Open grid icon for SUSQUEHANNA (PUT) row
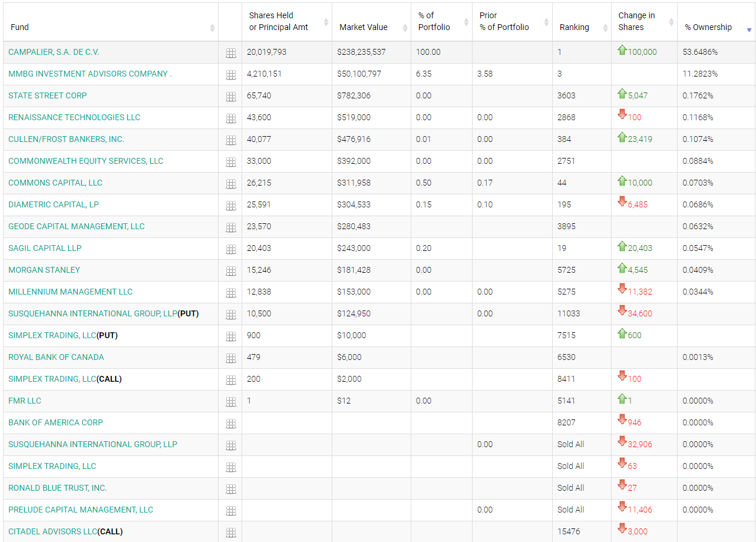Image resolution: width=756 pixels, height=542 pixels. coord(231,315)
